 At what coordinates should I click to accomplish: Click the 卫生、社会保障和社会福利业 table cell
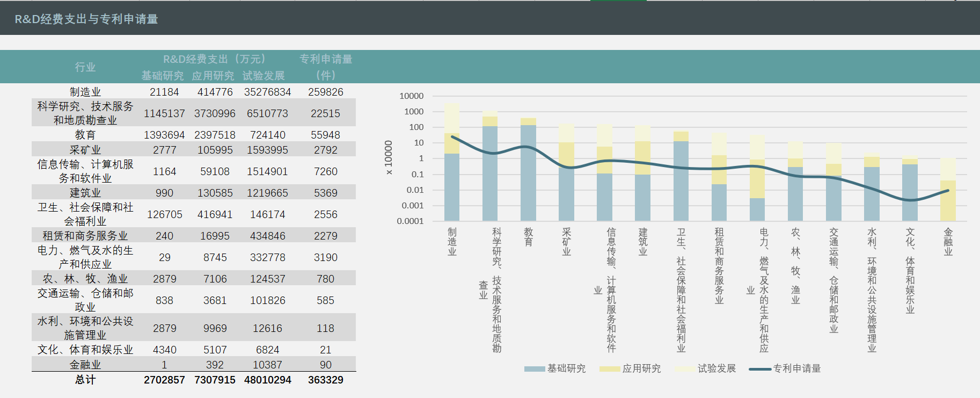point(85,214)
